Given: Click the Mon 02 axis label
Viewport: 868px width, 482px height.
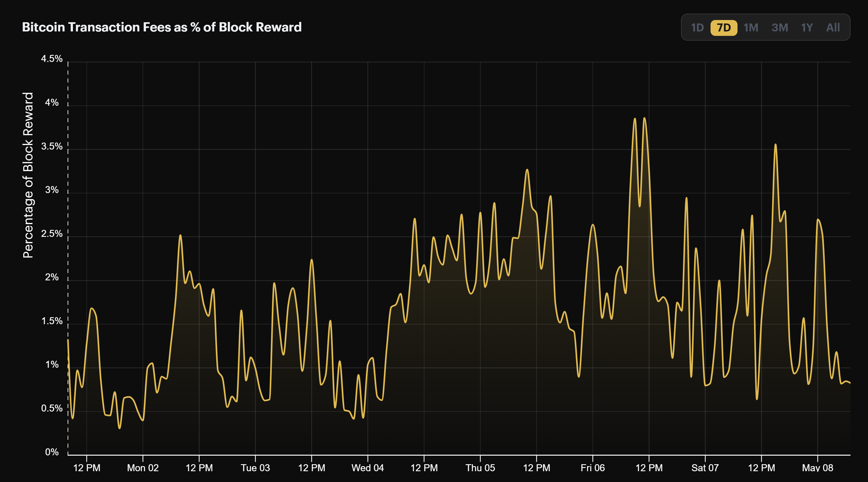Looking at the screenshot, I should (x=143, y=467).
